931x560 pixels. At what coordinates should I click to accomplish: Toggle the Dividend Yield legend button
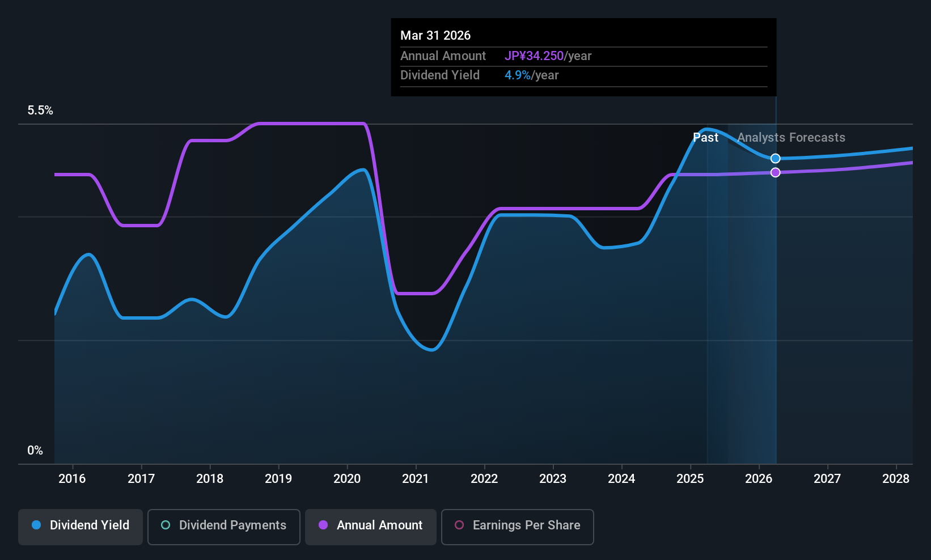(x=81, y=527)
